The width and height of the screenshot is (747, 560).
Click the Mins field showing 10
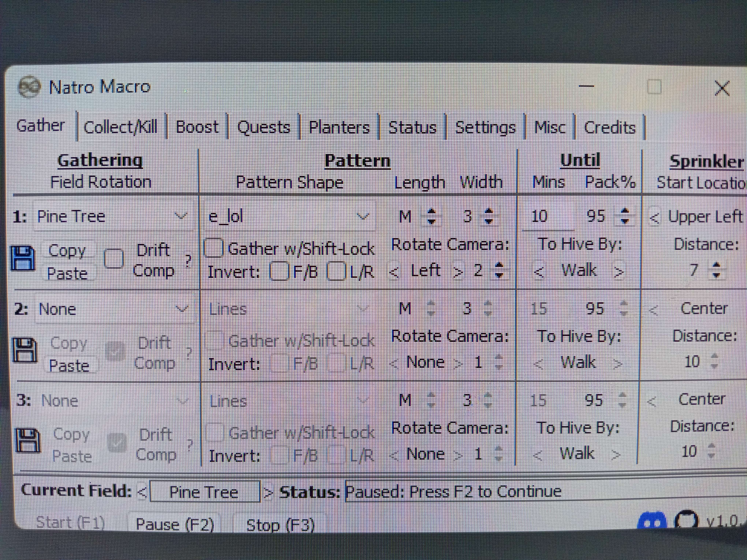point(544,216)
